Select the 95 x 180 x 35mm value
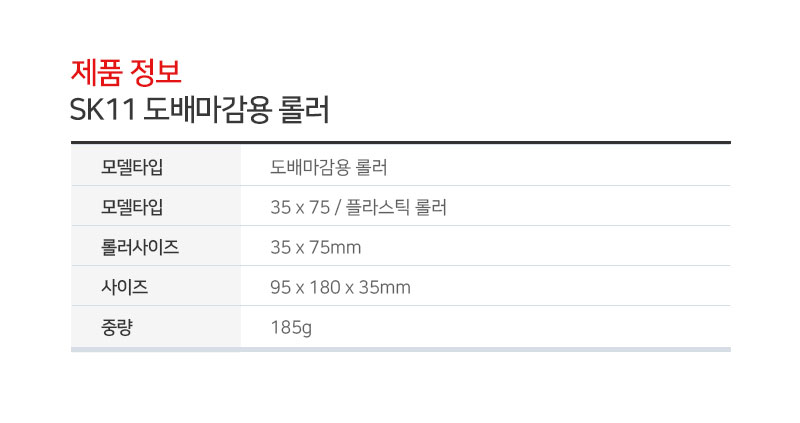Screen dimensions: 800x423 coord(340,287)
